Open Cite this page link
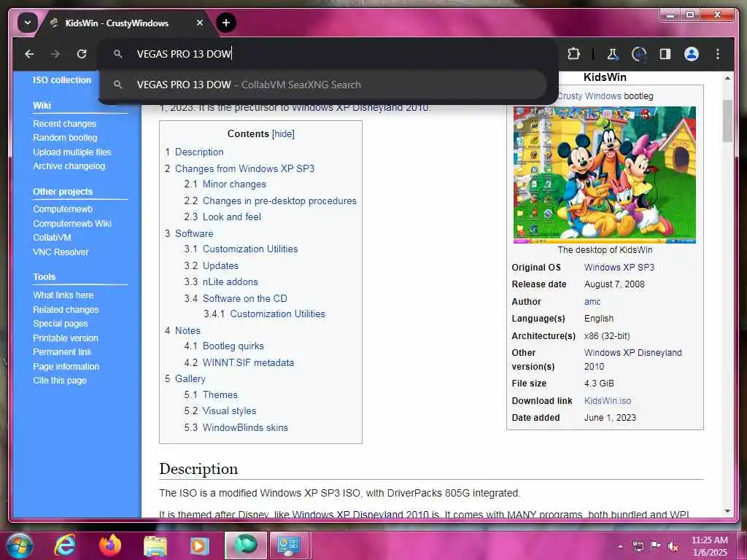 point(60,381)
